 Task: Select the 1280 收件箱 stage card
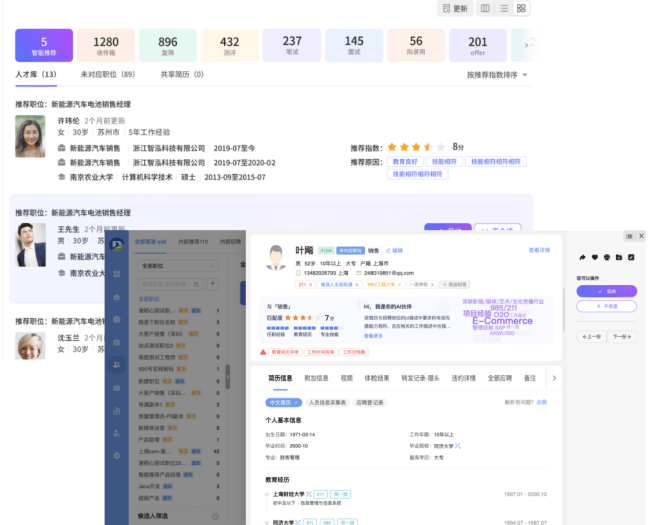tap(106, 46)
